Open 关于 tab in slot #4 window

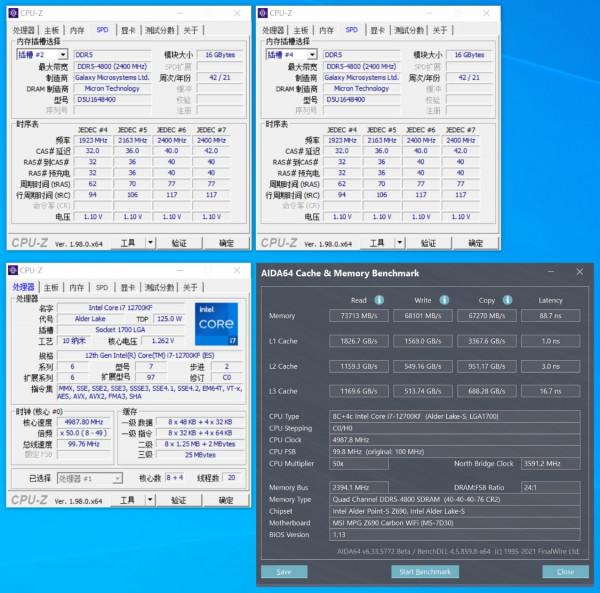pyautogui.click(x=440, y=30)
